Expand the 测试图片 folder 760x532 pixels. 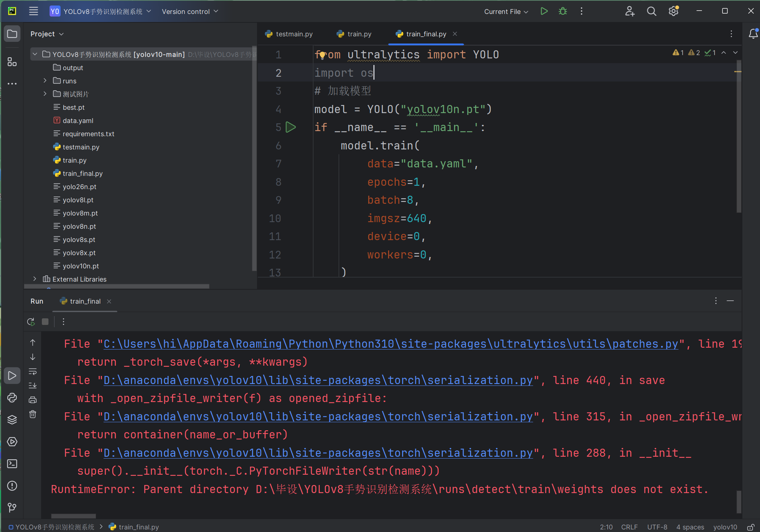pos(45,94)
